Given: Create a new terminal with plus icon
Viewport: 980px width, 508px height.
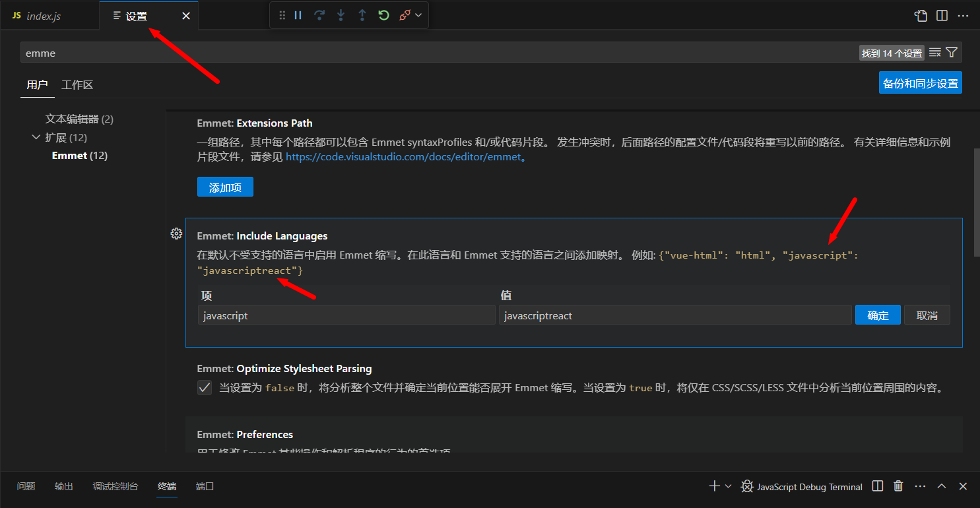Looking at the screenshot, I should coord(714,486).
